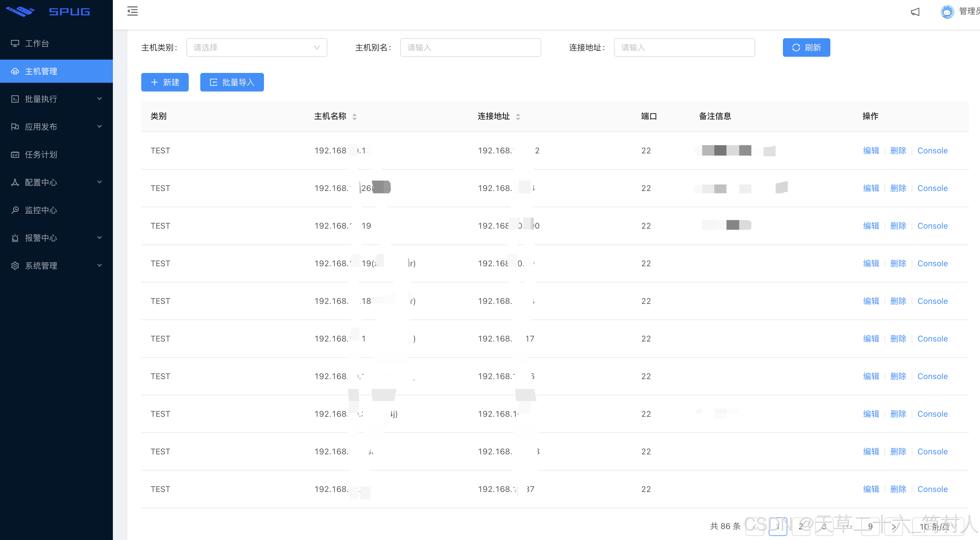Go to next page with the arrow

click(x=894, y=527)
